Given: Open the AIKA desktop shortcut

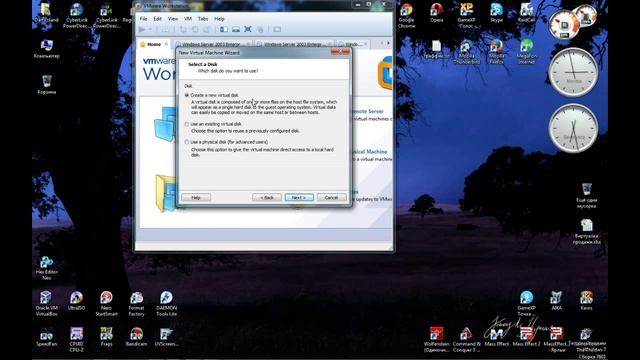Looking at the screenshot, I should [556, 301].
